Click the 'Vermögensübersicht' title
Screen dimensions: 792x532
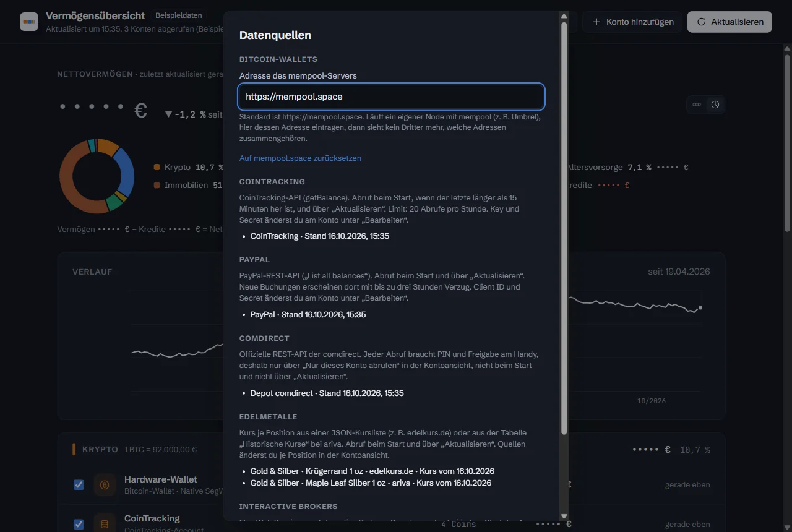[x=95, y=15]
